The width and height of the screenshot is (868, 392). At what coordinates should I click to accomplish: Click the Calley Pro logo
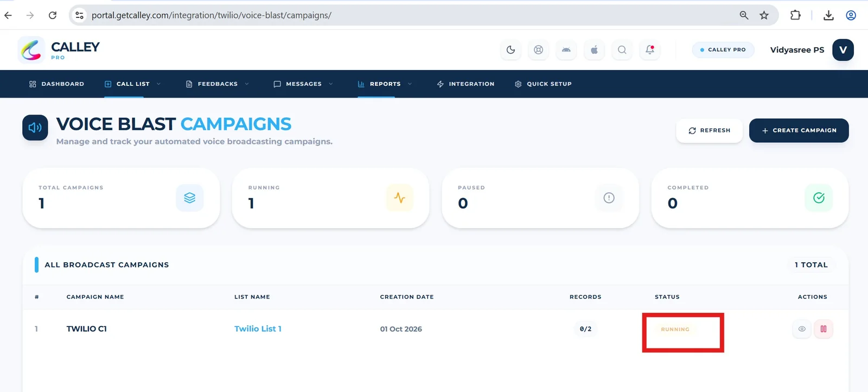[59, 50]
